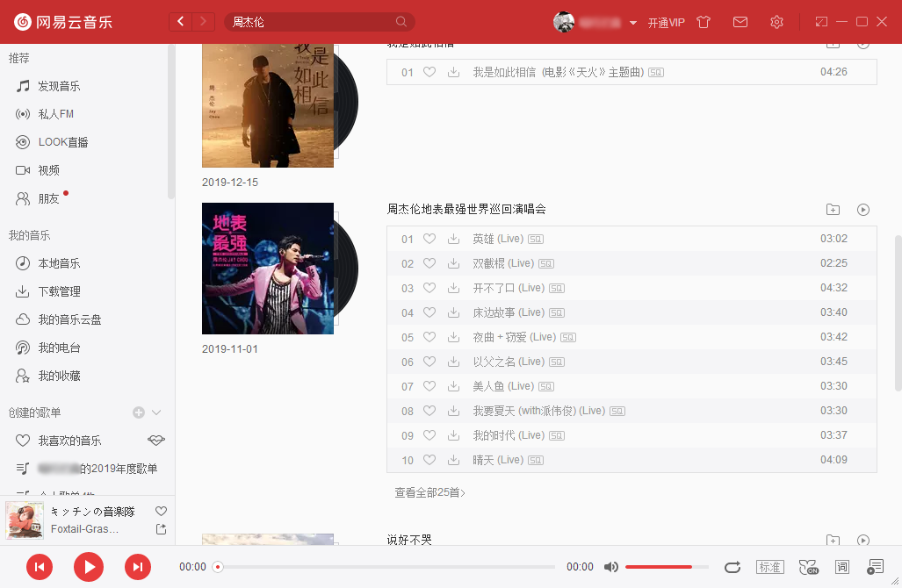This screenshot has height=588, width=902.
Task: Open 私人FM from the sidebar
Action: click(56, 114)
